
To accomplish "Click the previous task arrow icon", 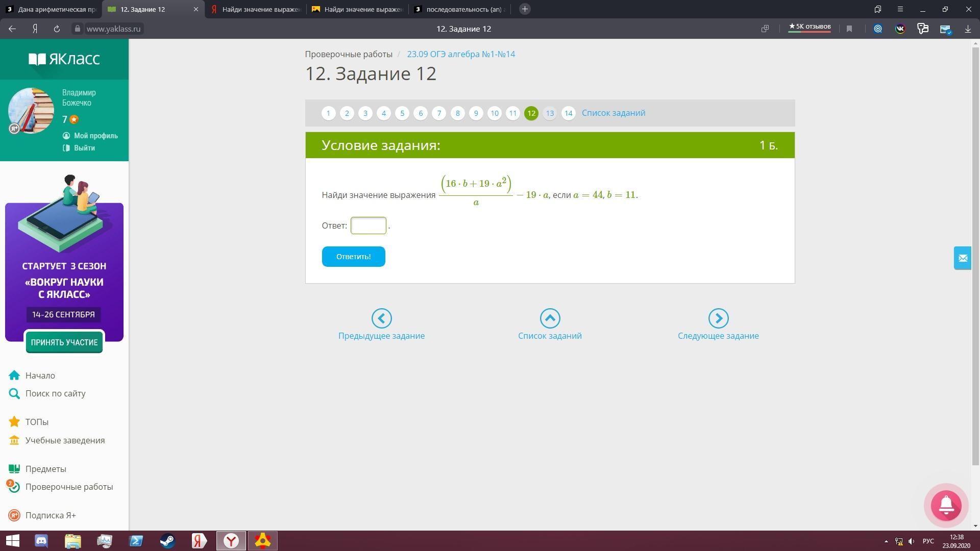I will click(381, 318).
